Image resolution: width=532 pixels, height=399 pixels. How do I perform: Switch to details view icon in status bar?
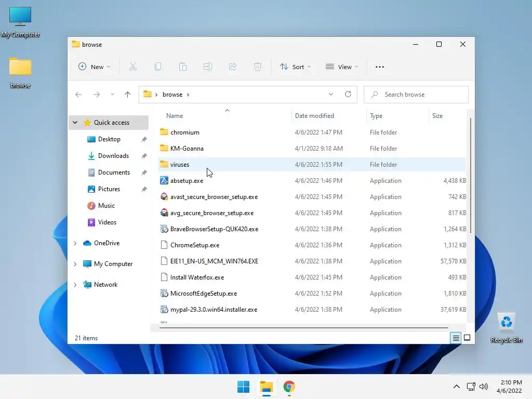[x=456, y=338]
